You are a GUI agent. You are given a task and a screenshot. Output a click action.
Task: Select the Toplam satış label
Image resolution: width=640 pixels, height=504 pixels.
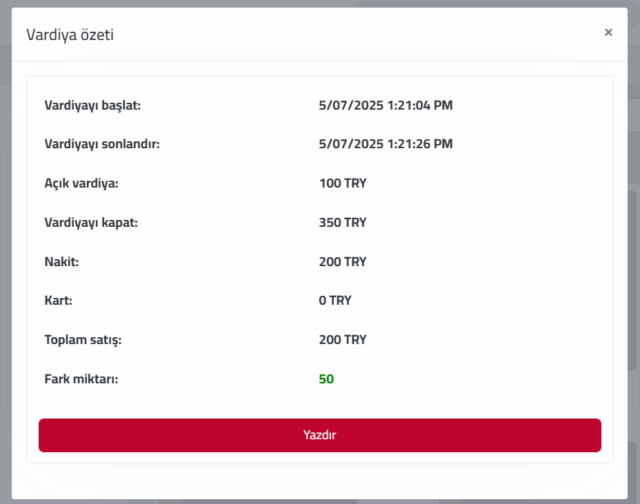click(x=82, y=340)
